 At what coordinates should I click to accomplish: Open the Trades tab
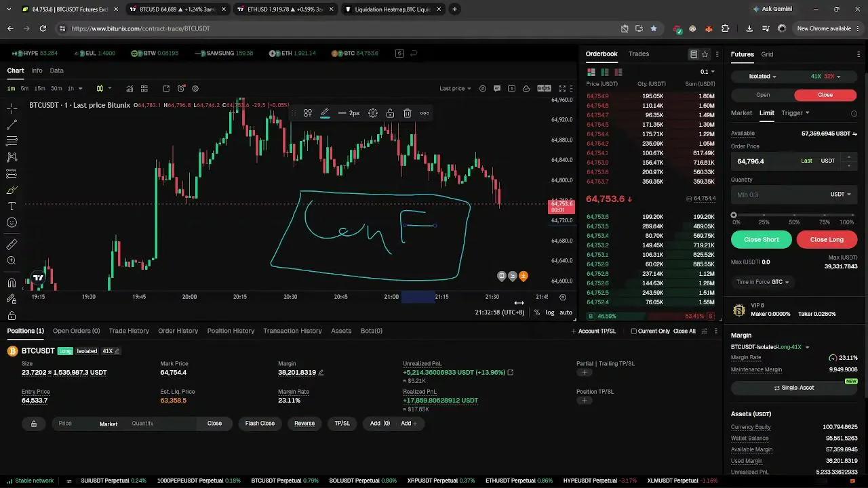[x=639, y=54]
